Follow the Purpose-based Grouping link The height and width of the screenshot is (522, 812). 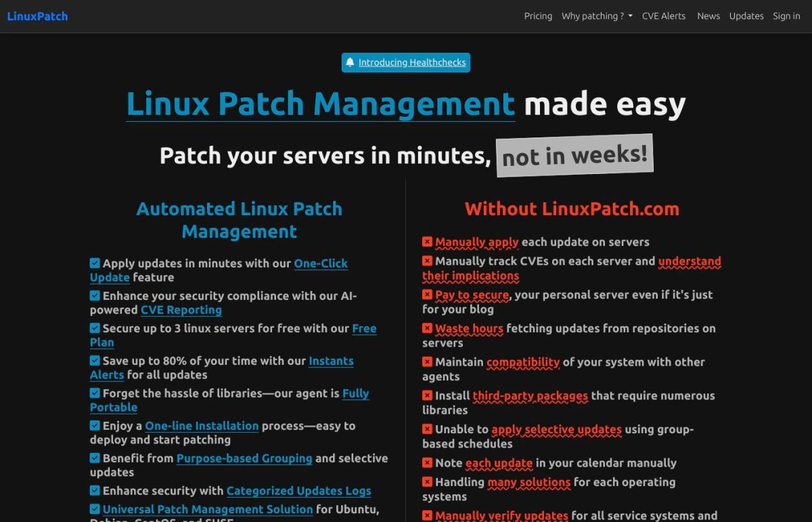(x=244, y=458)
